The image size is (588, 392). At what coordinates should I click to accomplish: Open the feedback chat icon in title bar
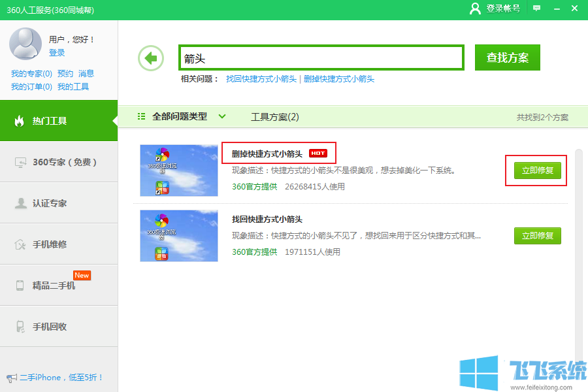click(536, 9)
